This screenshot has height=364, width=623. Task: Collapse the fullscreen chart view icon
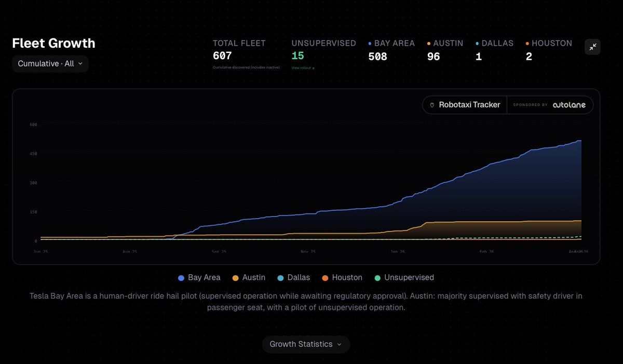(x=592, y=47)
